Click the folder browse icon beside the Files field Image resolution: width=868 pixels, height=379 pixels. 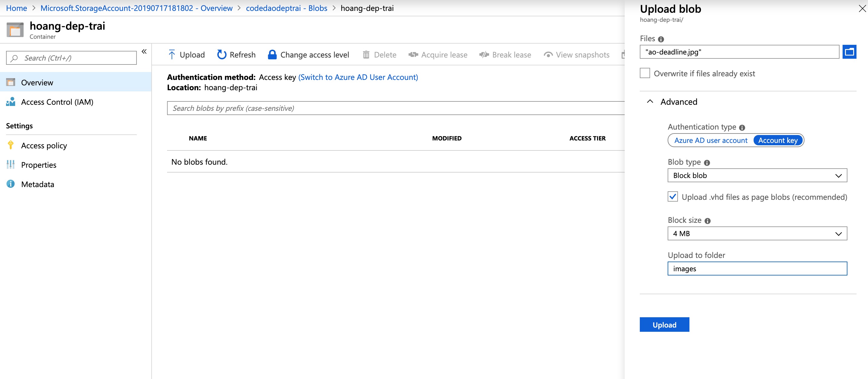849,52
